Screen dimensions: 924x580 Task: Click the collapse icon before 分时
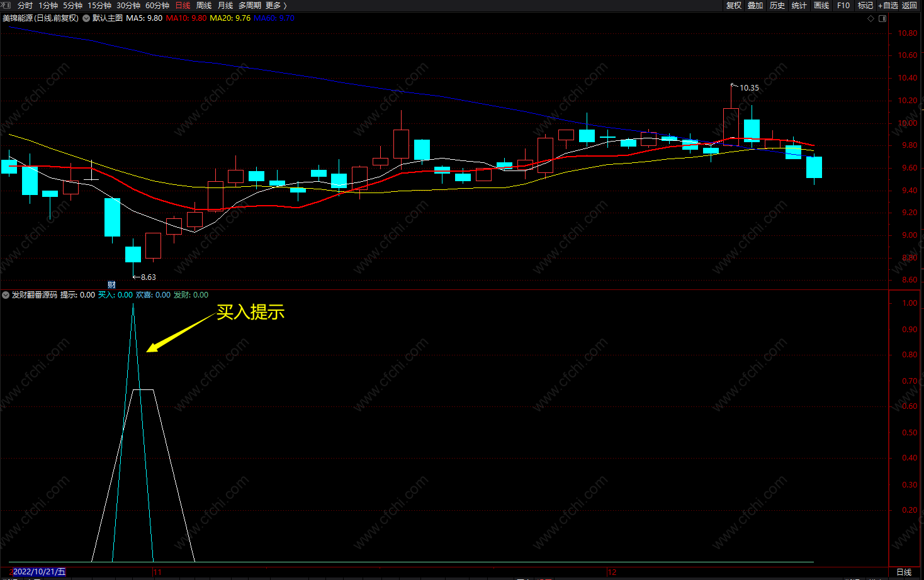[6, 5]
